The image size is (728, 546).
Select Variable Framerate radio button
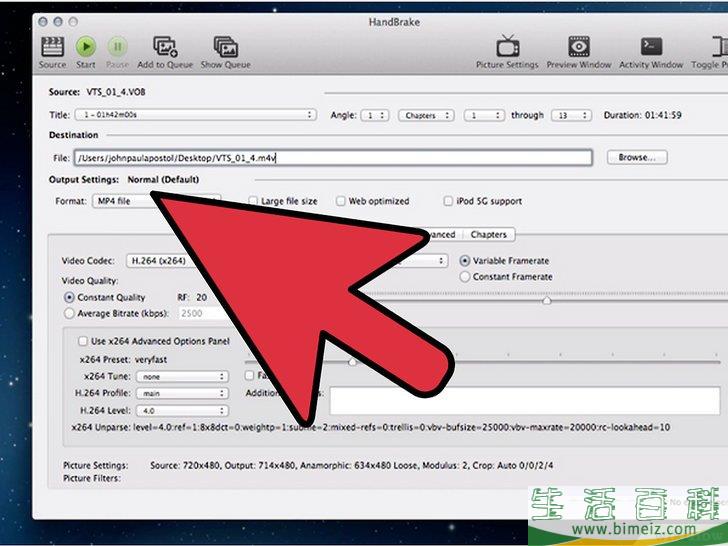point(464,261)
